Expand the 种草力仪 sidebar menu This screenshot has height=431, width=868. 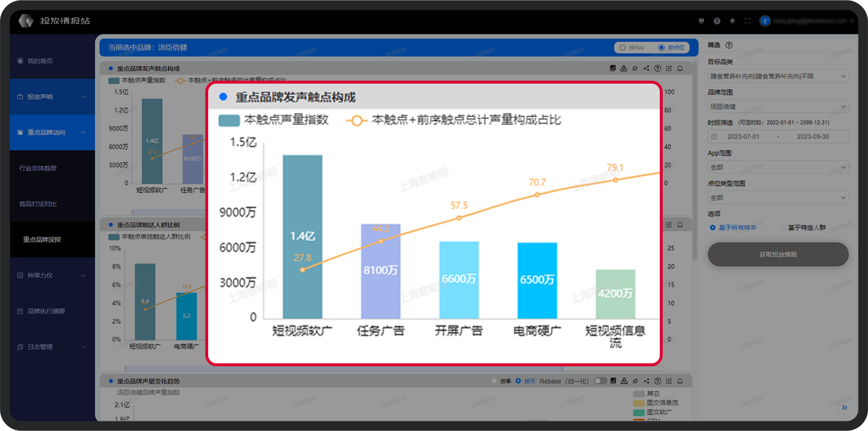[52, 275]
